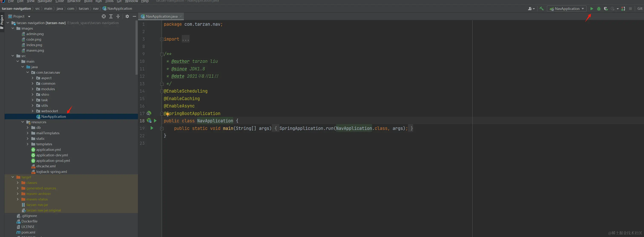
Task: Open the Code With Me user menu
Action: (x=531, y=9)
